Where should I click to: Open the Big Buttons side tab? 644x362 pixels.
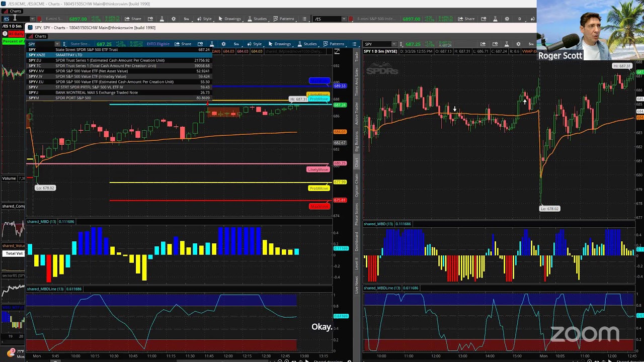357,141
